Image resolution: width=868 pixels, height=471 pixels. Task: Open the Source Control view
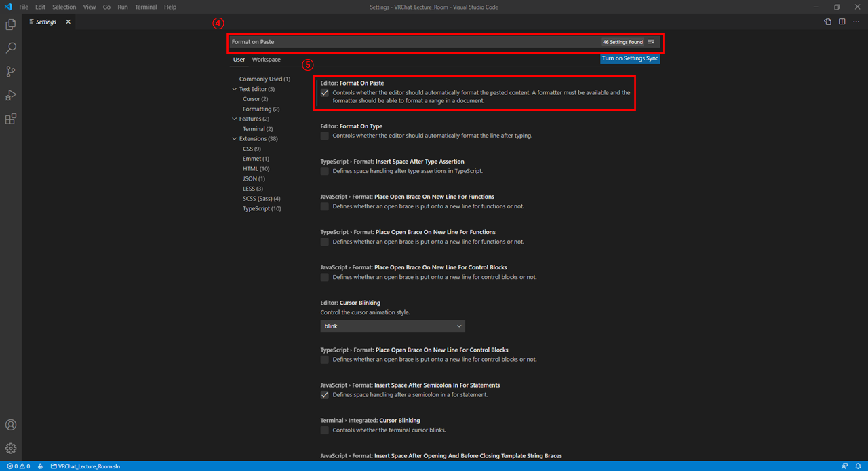coord(11,71)
